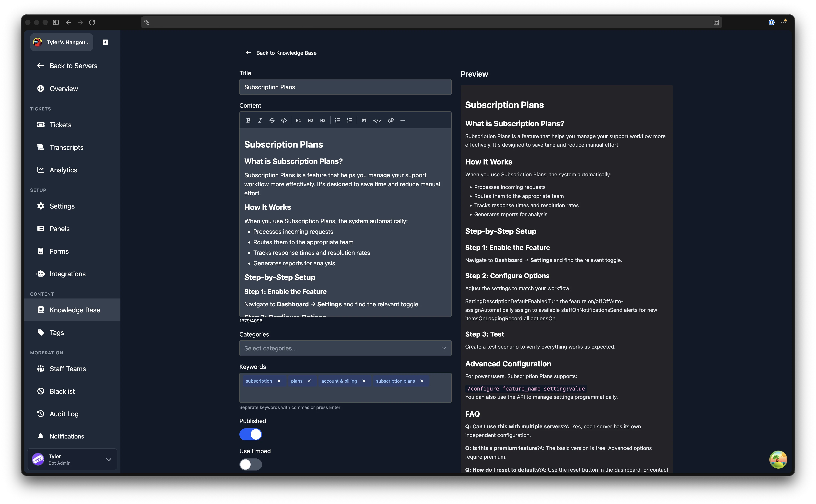Insert a horizontal rule
This screenshot has width=816, height=504.
[x=403, y=120]
